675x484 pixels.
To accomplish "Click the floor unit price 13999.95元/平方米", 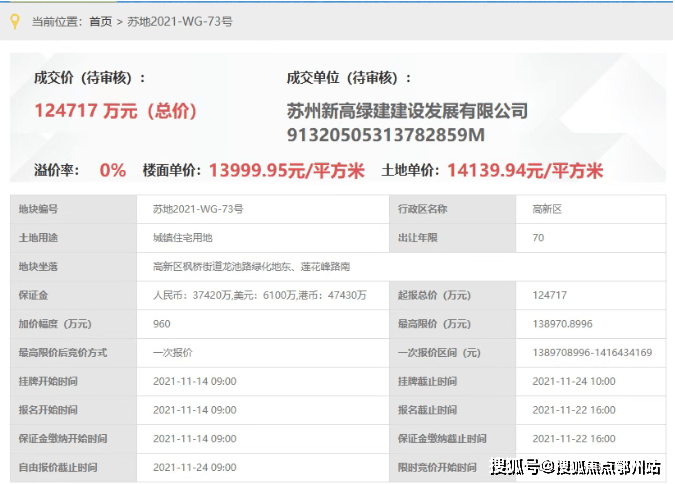I will [x=287, y=171].
